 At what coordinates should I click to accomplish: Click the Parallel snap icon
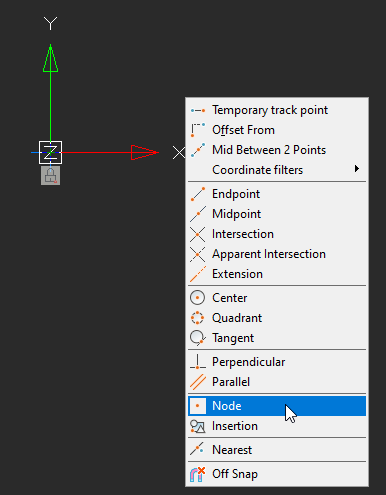(198, 382)
